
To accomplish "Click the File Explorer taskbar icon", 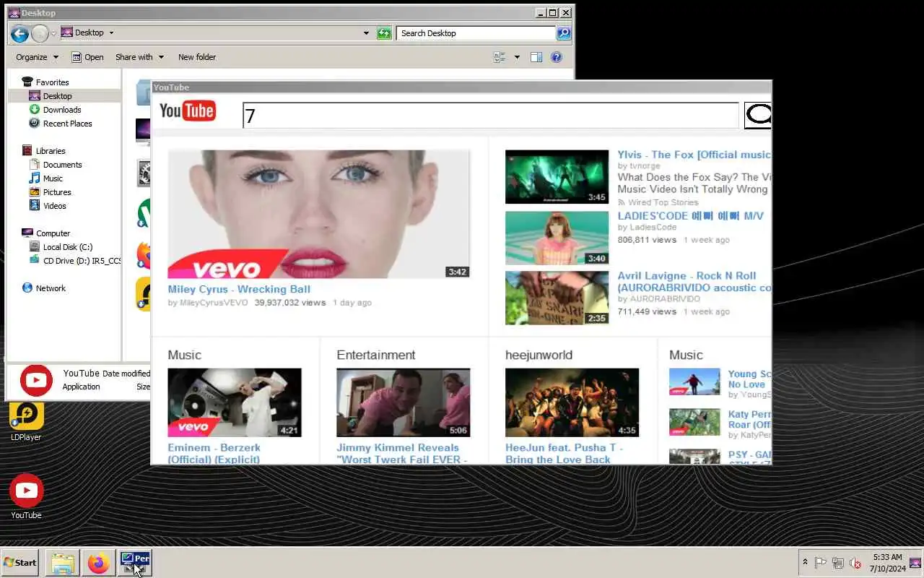I will click(62, 562).
